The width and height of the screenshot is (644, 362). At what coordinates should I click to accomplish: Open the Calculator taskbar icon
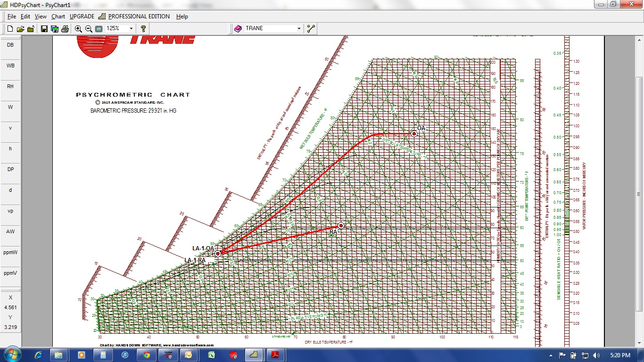pyautogui.click(x=103, y=355)
